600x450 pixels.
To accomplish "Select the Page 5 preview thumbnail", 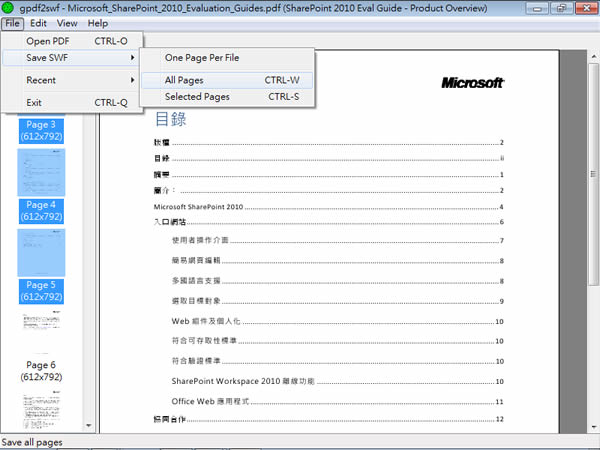I will 41,253.
